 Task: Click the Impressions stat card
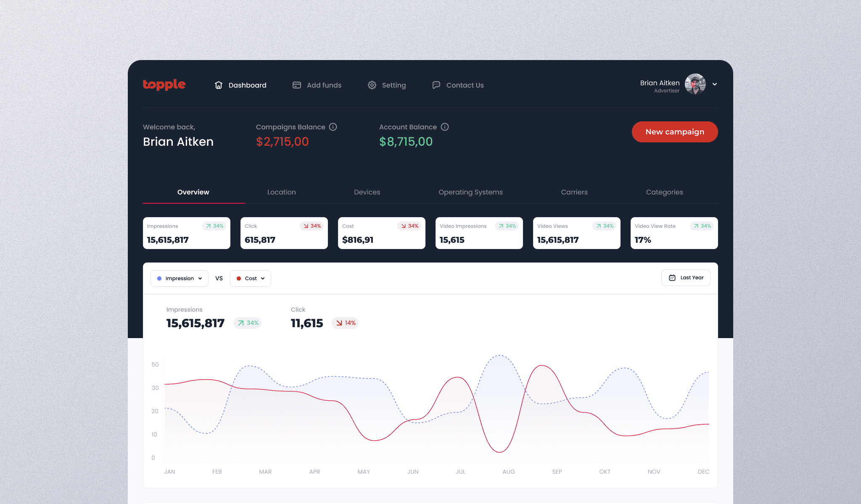[x=186, y=233]
